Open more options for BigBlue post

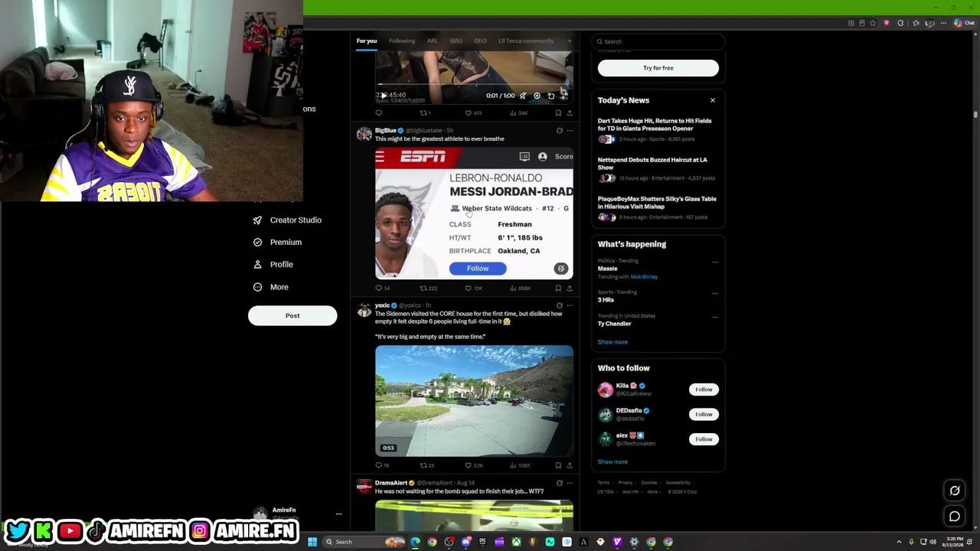(570, 131)
